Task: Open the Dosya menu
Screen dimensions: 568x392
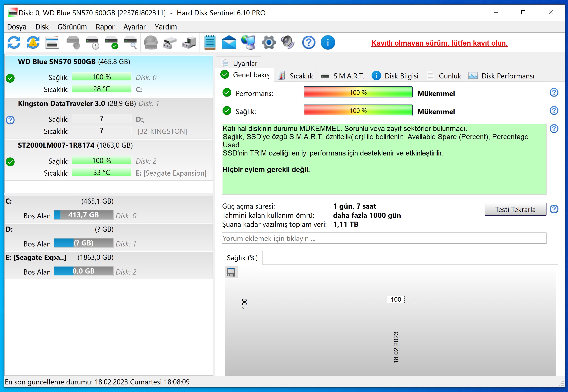Action: click(x=17, y=27)
